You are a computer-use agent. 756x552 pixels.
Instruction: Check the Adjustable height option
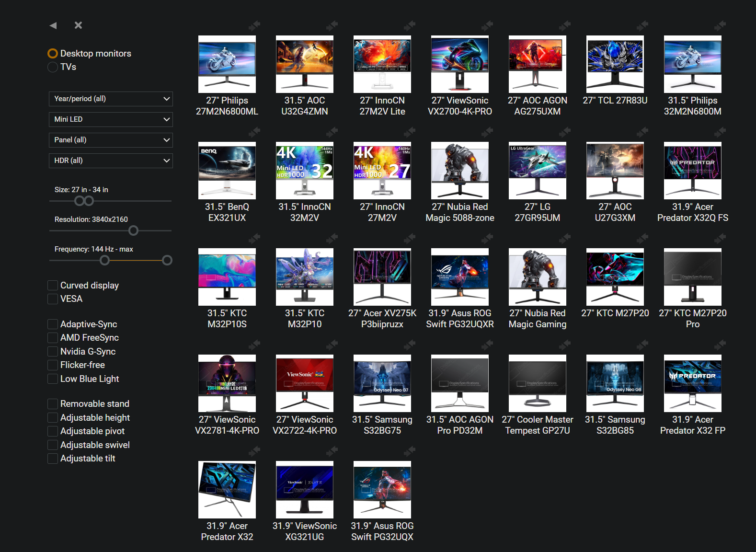point(53,417)
